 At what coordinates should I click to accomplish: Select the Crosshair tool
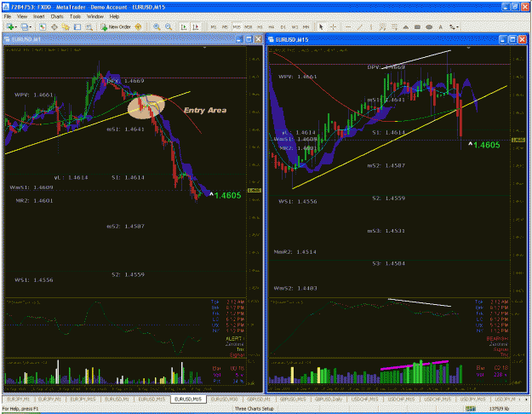point(333,26)
